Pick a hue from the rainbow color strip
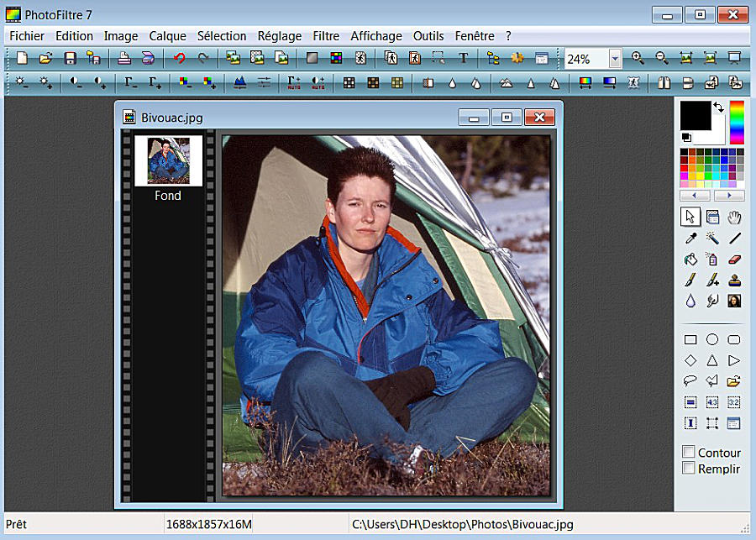The width and height of the screenshot is (756, 540). [737, 122]
